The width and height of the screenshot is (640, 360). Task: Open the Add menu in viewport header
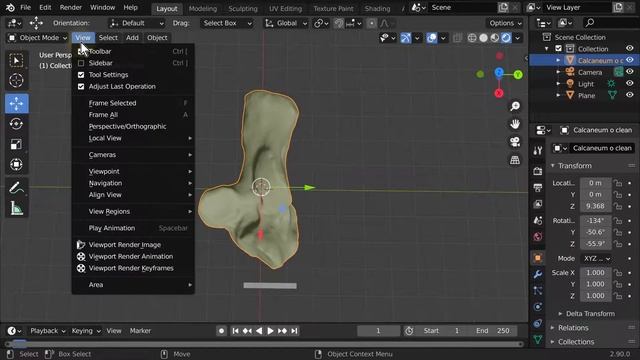[132, 38]
